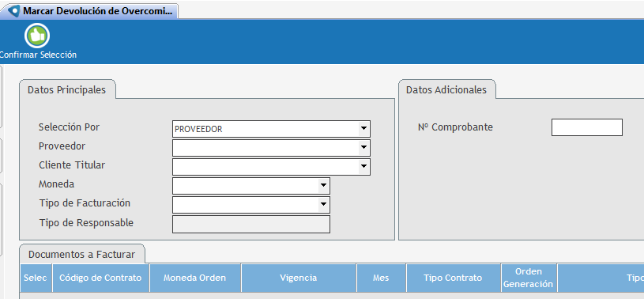This screenshot has height=299, width=644.
Task: Click the Moneda field label
Action: coord(57,184)
